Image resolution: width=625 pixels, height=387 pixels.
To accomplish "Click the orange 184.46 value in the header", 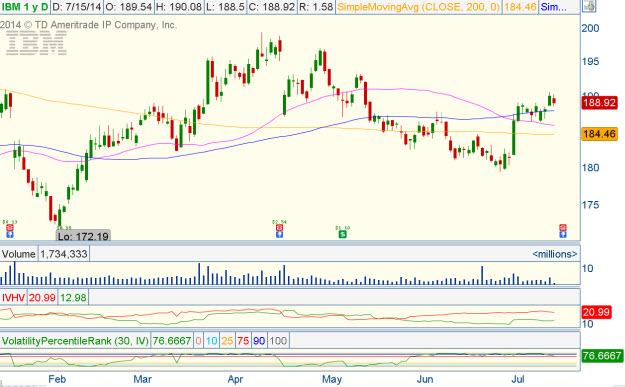I will pos(520,7).
